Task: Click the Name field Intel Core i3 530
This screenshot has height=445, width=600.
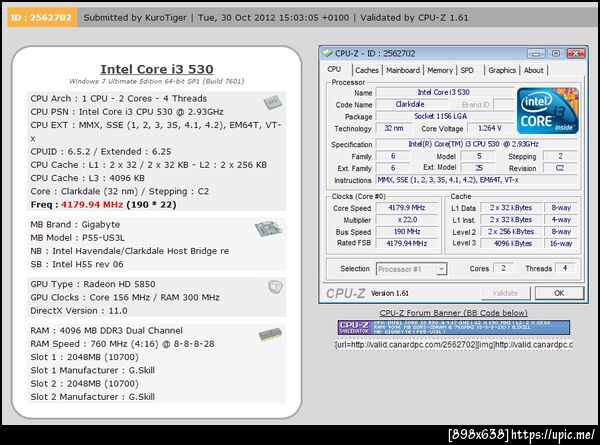Action: [x=444, y=92]
